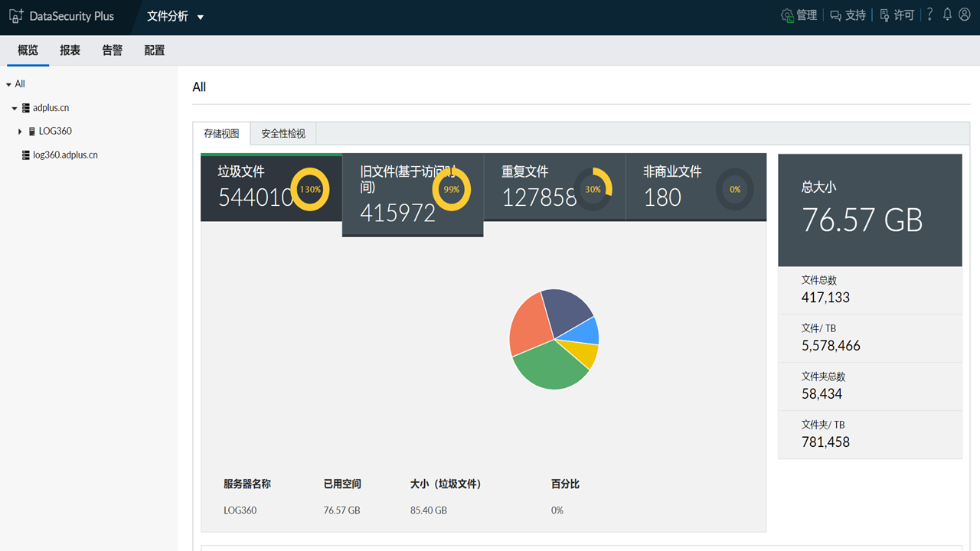Open the 配置 section

point(153,50)
